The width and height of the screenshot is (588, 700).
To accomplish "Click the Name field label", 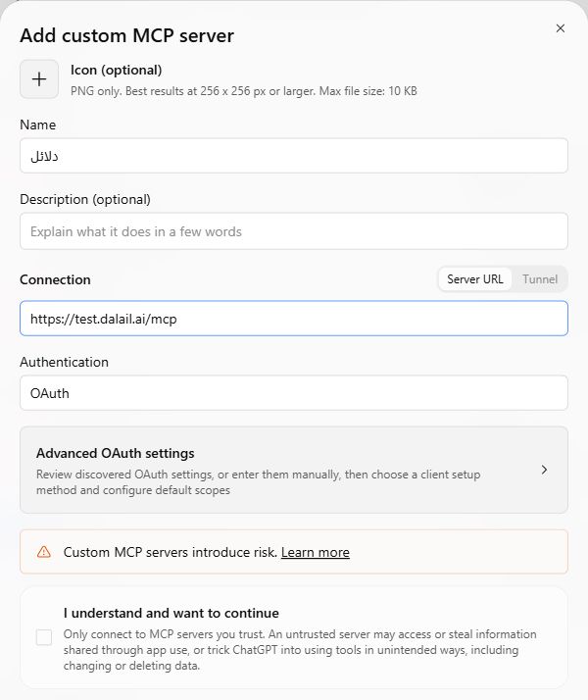I will coord(38,125).
